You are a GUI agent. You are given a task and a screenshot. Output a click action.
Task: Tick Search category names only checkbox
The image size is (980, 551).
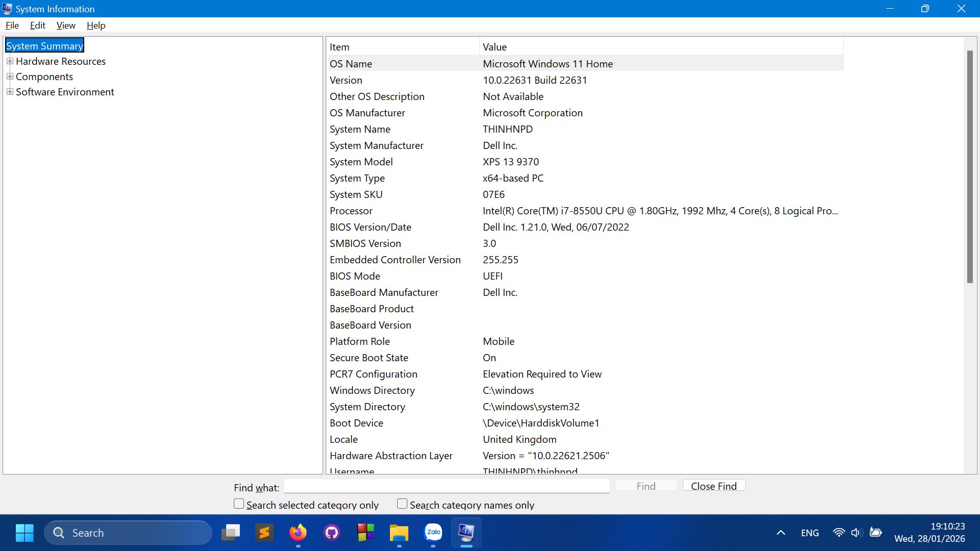[x=402, y=504]
